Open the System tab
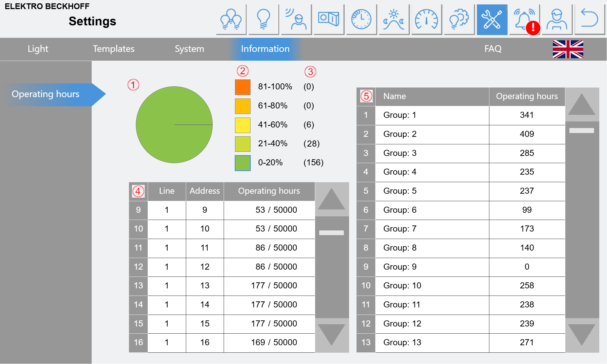This screenshot has width=607, height=364. point(189,49)
